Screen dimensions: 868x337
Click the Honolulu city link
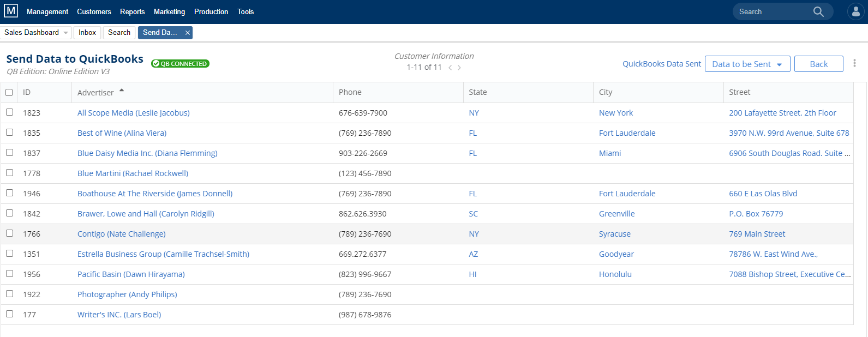615,274
